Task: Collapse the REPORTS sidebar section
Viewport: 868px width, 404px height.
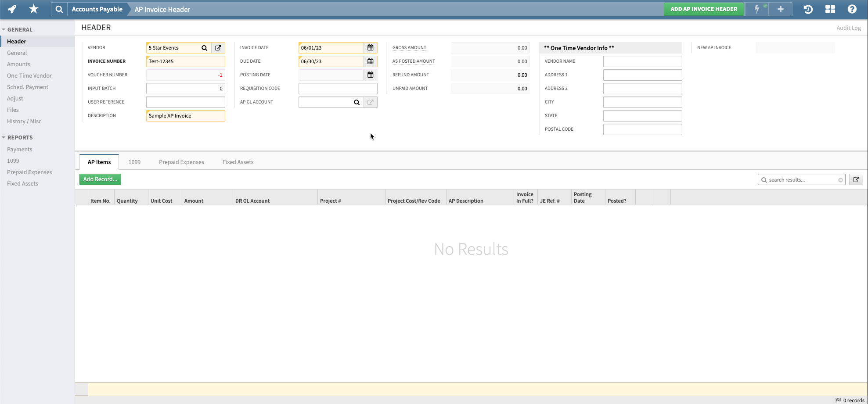Action: point(4,137)
